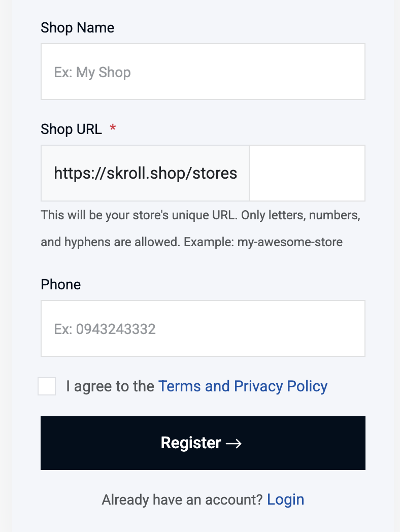This screenshot has width=400, height=532.
Task: Open the Terms and Privacy Policy link
Action: pyautogui.click(x=243, y=386)
